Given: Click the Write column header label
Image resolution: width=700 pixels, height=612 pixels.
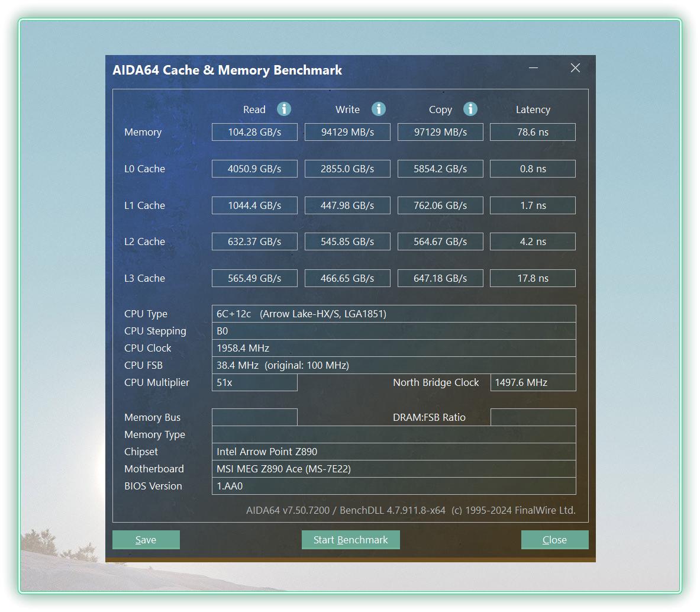Looking at the screenshot, I should (x=347, y=110).
